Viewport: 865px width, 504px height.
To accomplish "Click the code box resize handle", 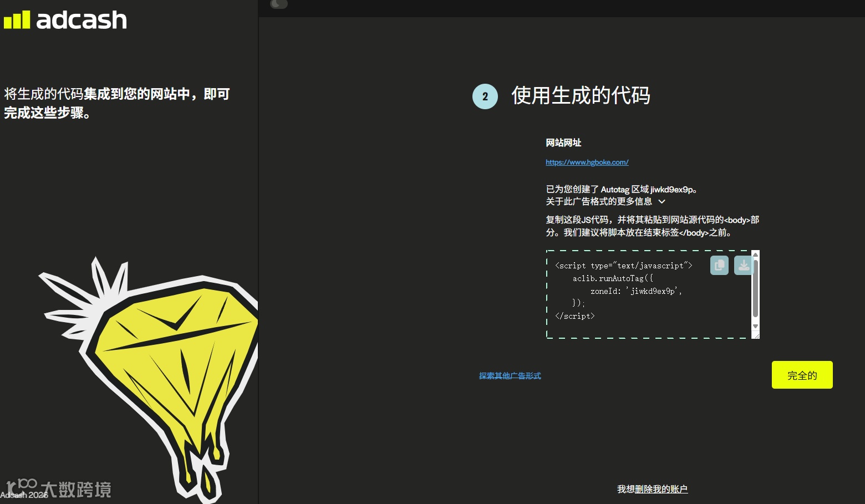I will 756,335.
